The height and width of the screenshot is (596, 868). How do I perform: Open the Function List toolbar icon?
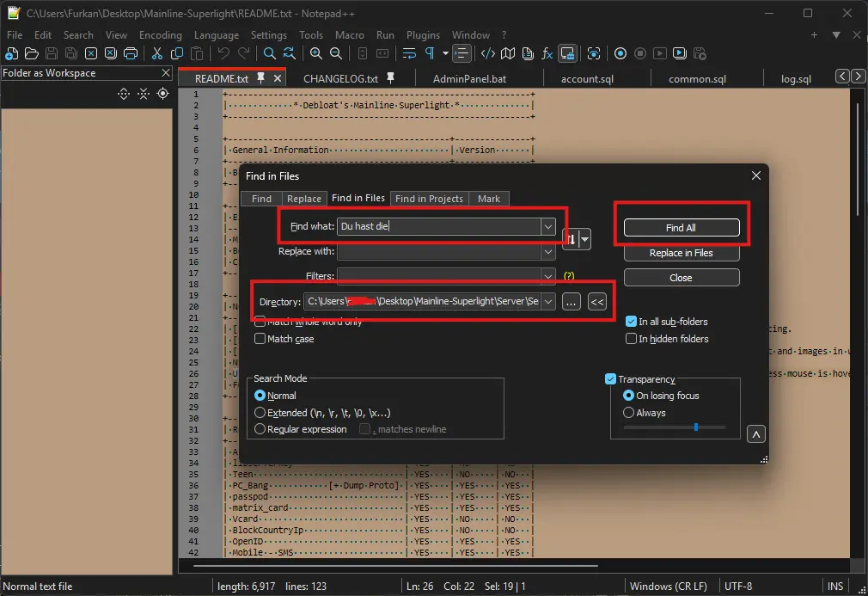(x=547, y=53)
